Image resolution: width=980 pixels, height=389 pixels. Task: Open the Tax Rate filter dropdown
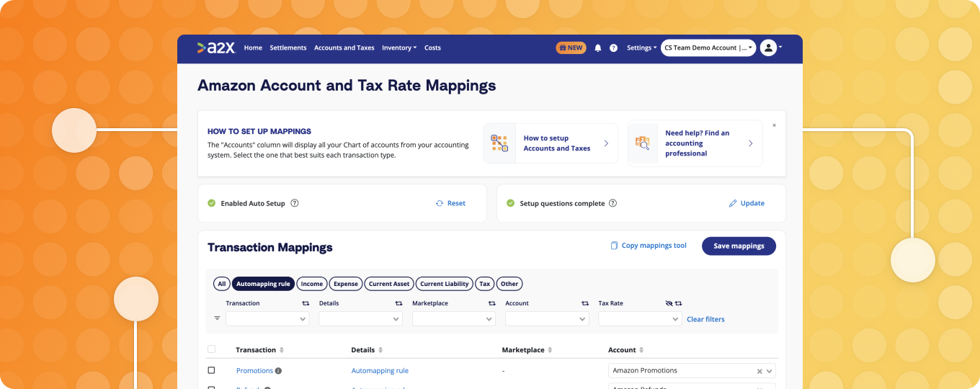(640, 318)
